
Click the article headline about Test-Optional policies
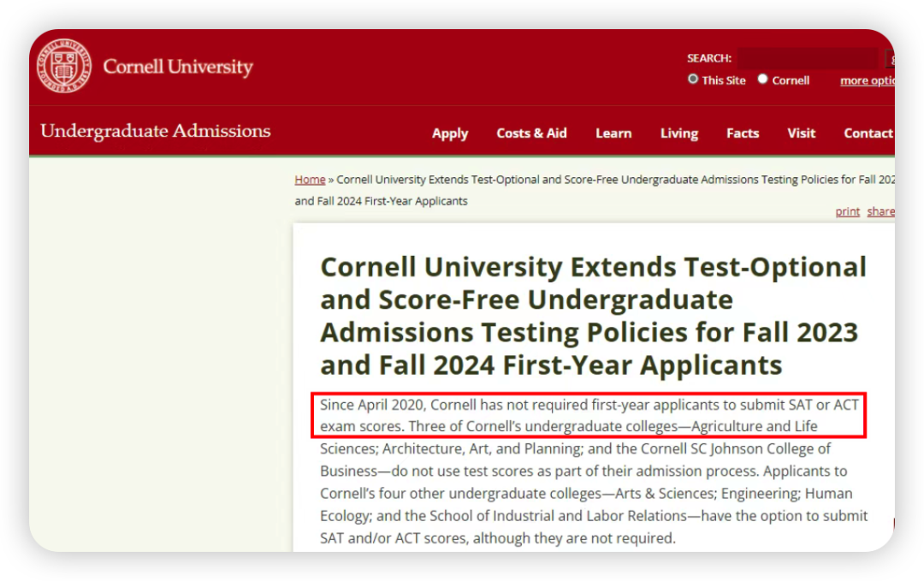(x=593, y=316)
